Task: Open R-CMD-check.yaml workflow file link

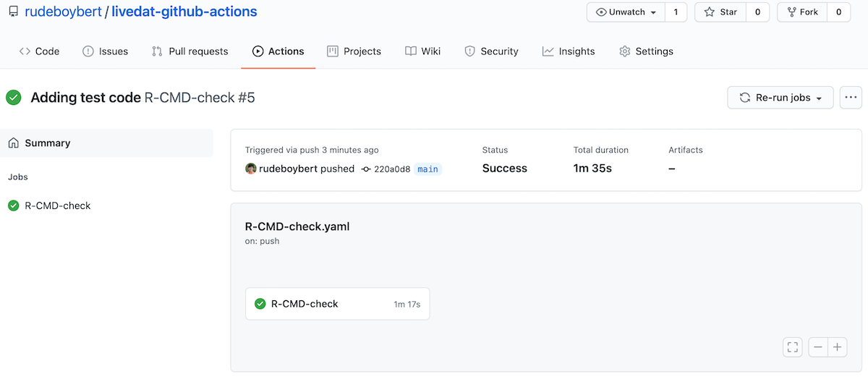Action: pyautogui.click(x=297, y=226)
